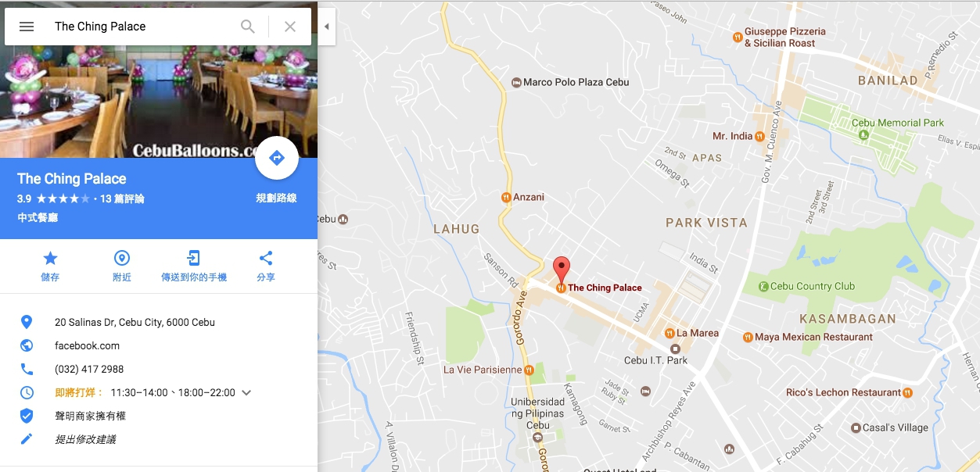Open the hamburger main menu
980x472 pixels.
[27, 27]
